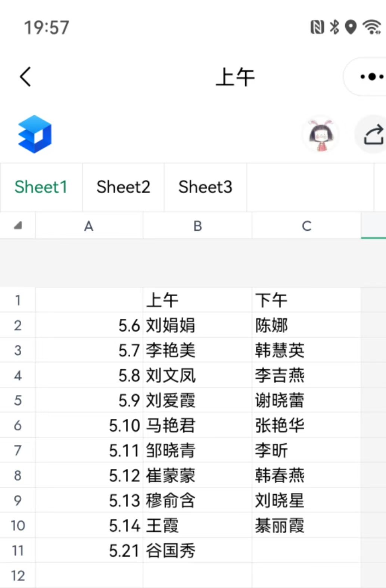Select the cell with value 5.21

[89, 551]
